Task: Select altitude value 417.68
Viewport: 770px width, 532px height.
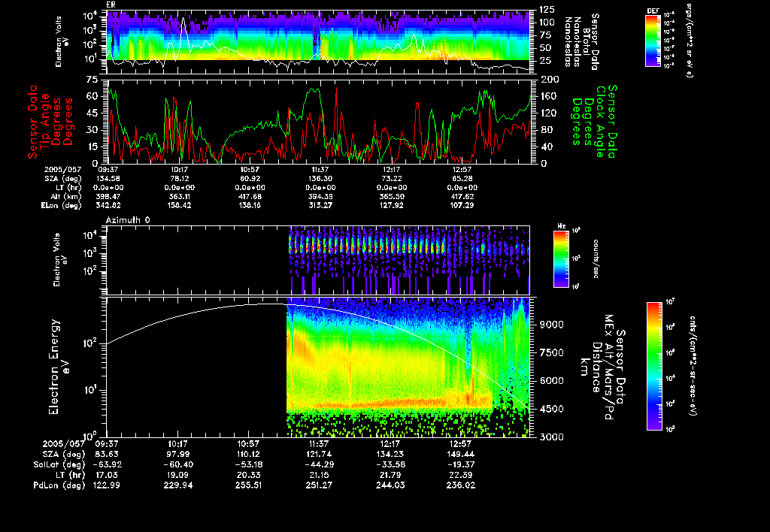Action: (x=250, y=197)
